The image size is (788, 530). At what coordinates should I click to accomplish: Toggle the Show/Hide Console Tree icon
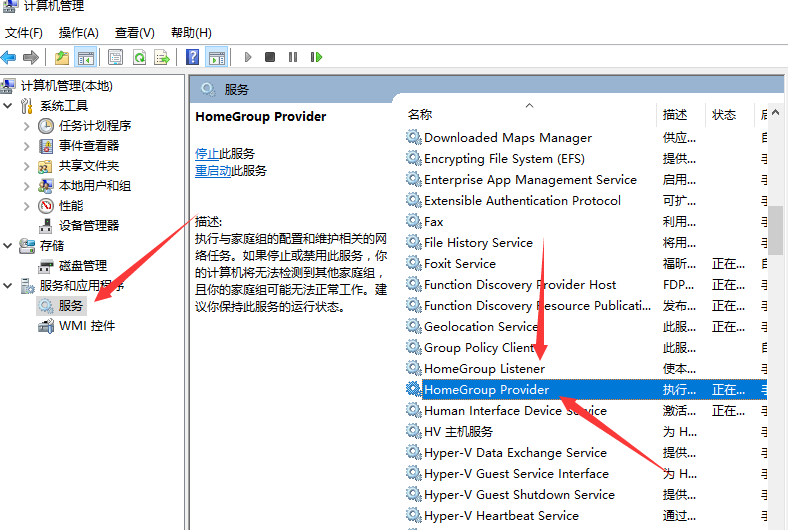85,57
